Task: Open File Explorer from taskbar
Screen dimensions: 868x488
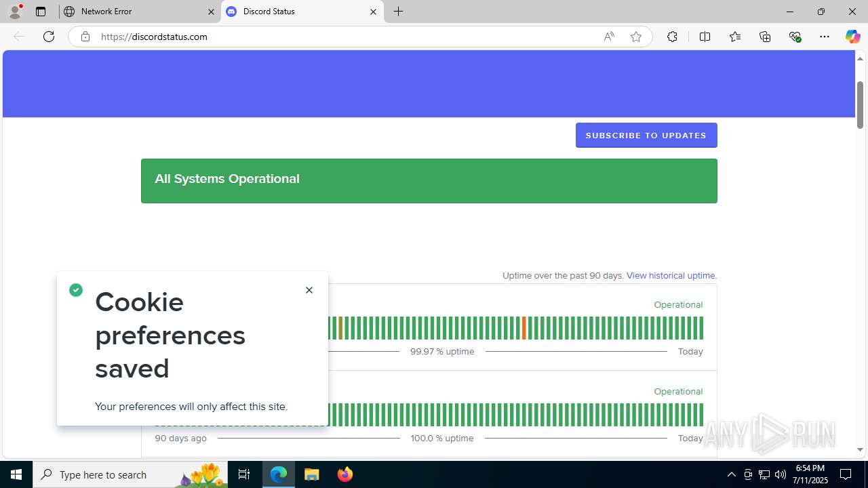Action: tap(312, 474)
